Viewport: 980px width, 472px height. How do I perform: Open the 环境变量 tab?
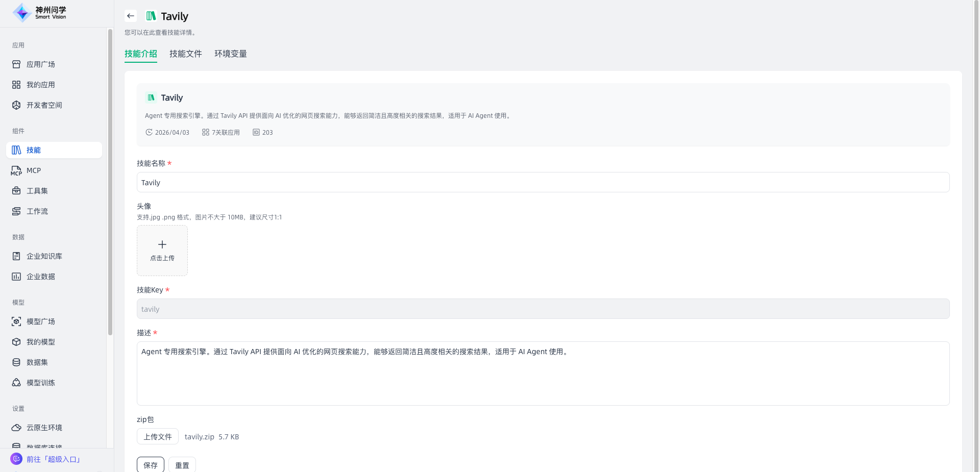tap(231, 54)
